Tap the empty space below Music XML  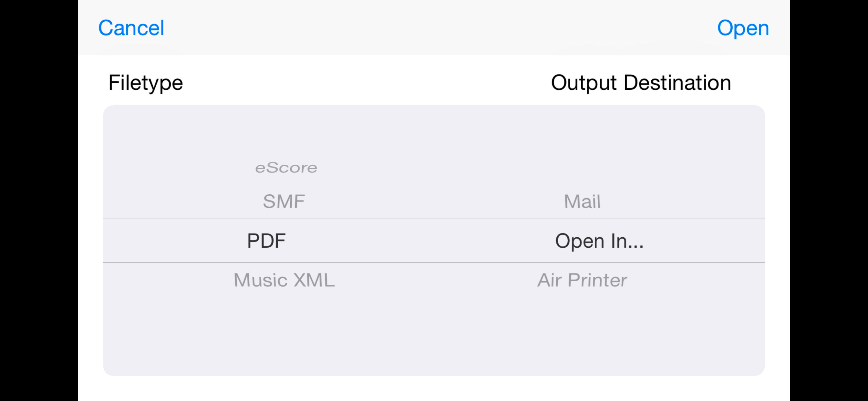284,330
